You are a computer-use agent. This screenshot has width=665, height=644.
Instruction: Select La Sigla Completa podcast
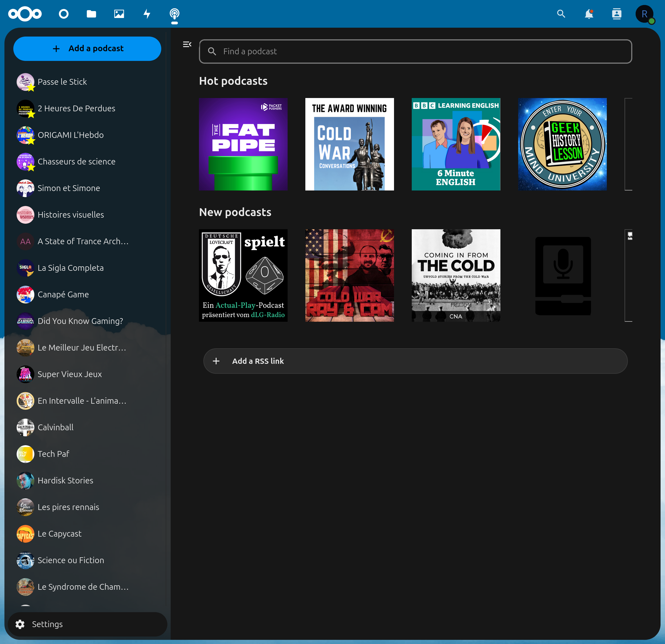coord(87,268)
